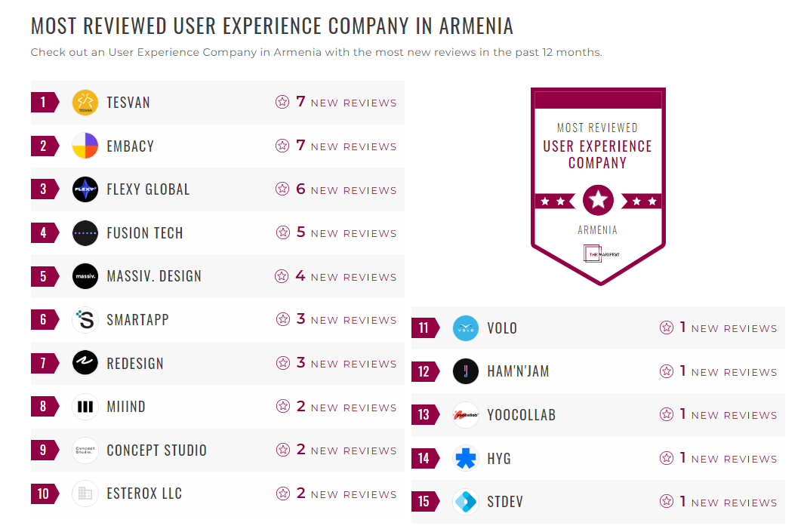Screen dimensions: 801x532
Task: Click the star icon next to Volo's reviews
Action: pos(667,328)
